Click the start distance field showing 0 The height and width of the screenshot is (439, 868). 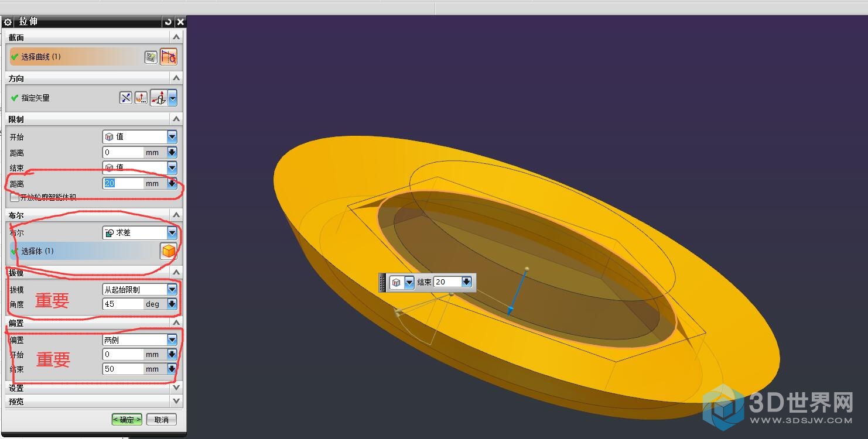pyautogui.click(x=123, y=152)
